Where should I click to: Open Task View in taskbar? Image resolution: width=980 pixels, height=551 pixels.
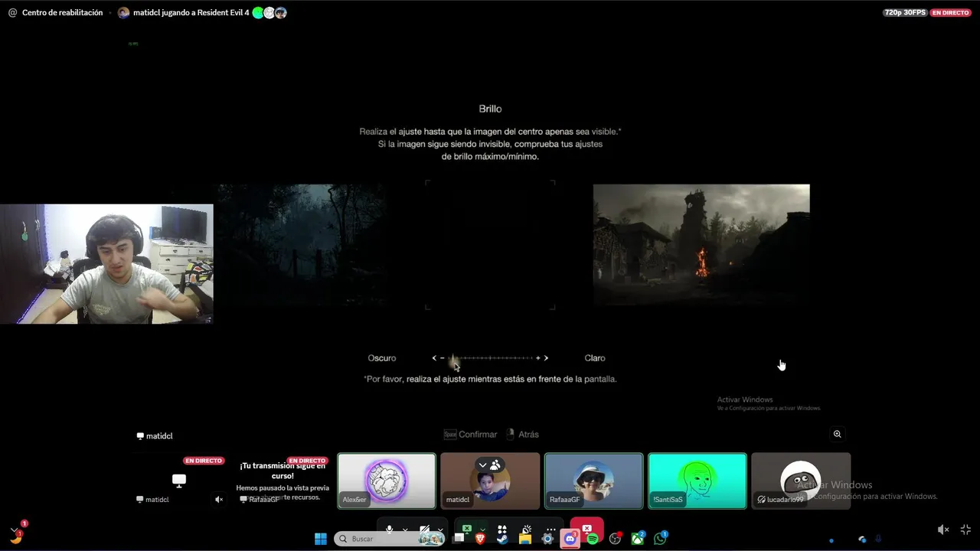pyautogui.click(x=459, y=538)
